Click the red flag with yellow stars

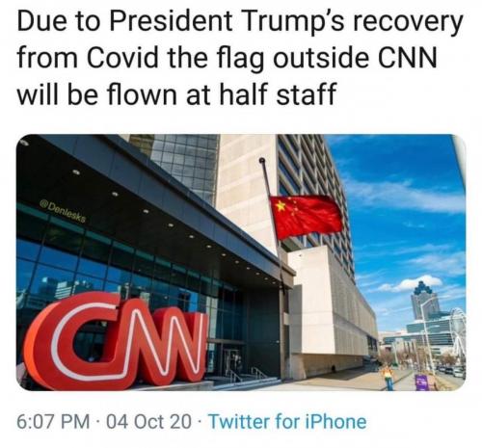(307, 216)
